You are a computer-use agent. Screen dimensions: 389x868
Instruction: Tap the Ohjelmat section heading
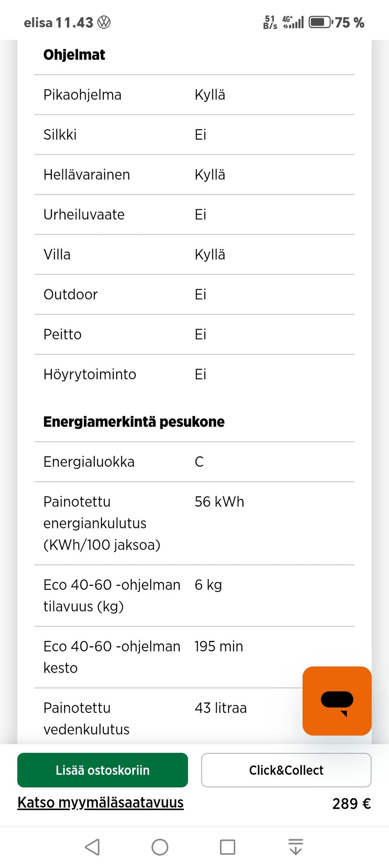tap(74, 55)
